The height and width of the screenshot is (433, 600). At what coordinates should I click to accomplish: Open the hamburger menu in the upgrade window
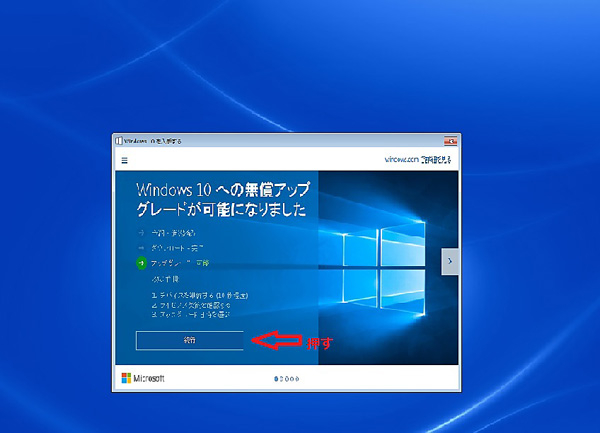point(124,160)
